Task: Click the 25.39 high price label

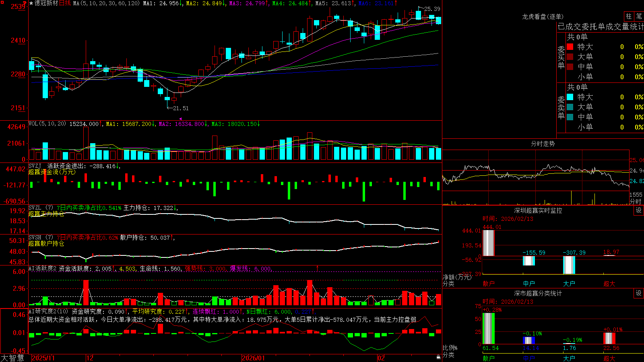Action: coord(432,9)
